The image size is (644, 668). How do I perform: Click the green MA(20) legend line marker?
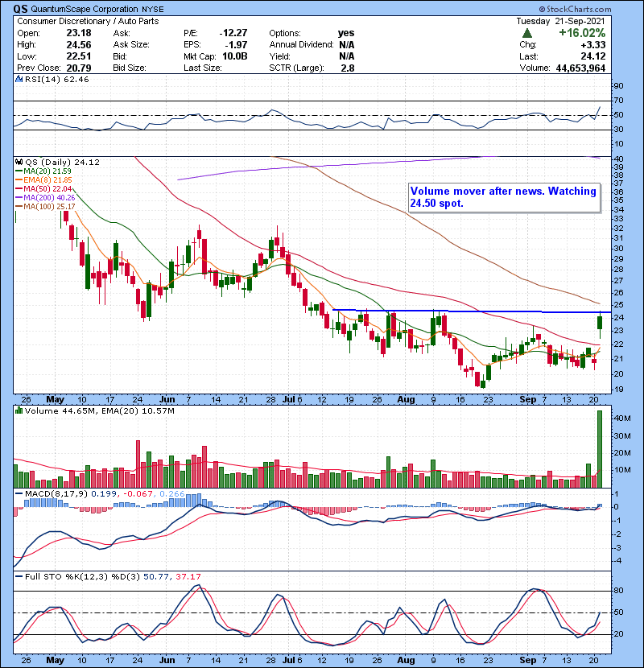19,171
